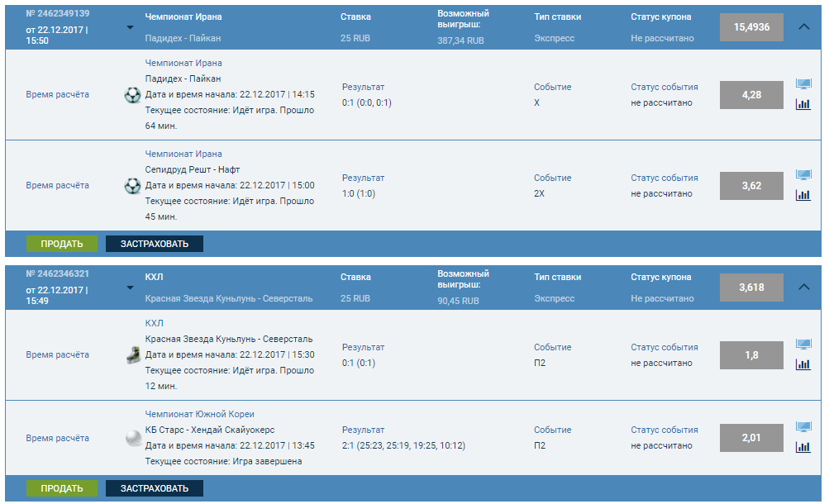Click hockey skate icon for КХЛ match
This screenshot has height=504, width=829.
click(x=133, y=355)
